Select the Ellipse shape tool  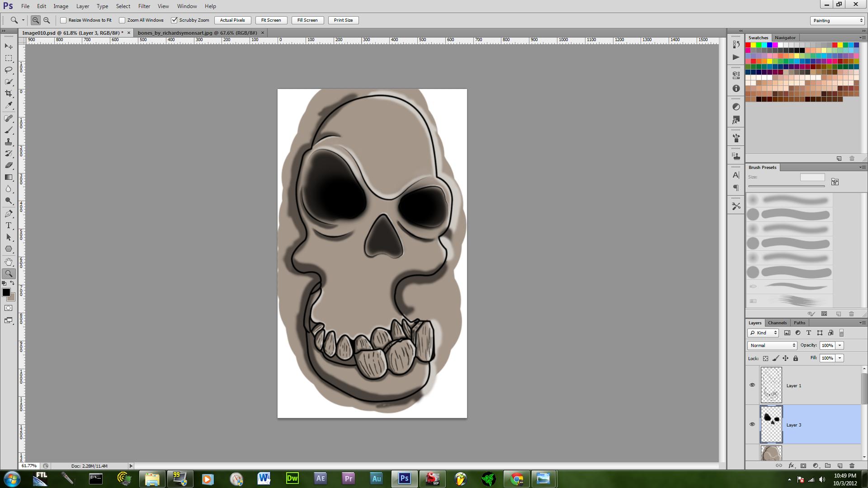point(9,249)
